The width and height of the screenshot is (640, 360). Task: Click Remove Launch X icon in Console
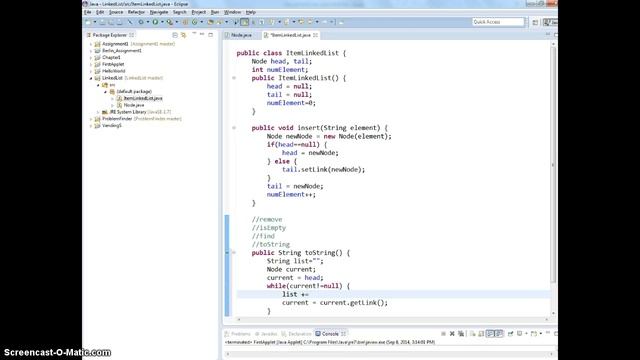coord(452,334)
